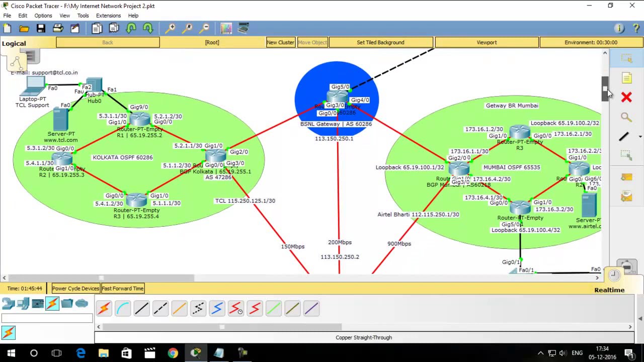
Task: Select the Components category icon
Action: click(x=38, y=304)
